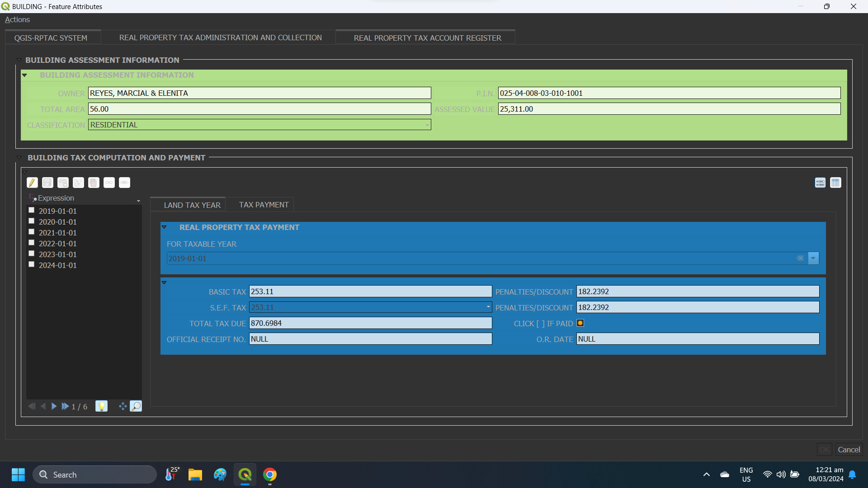
Task: Toggle the highlight feature light bulb icon
Action: pyautogui.click(x=101, y=406)
